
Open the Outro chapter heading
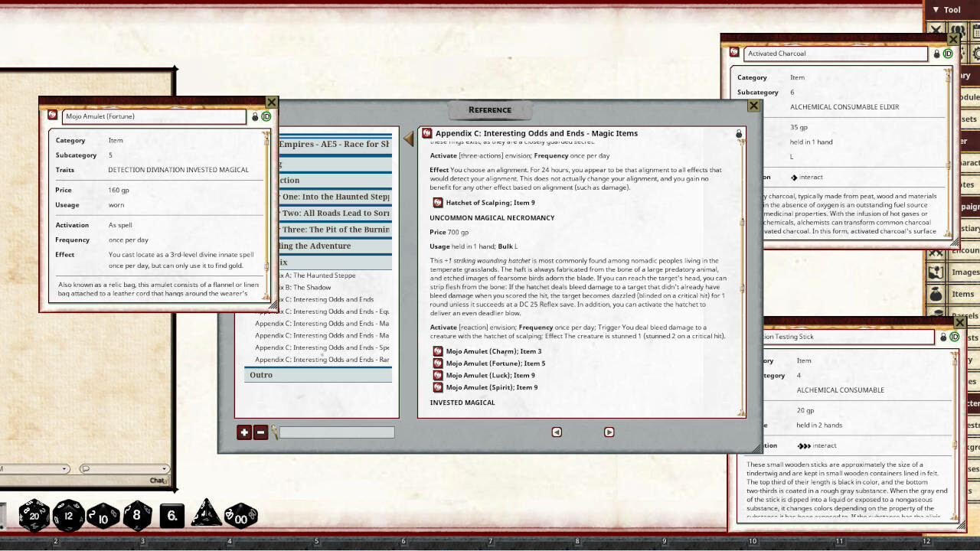click(261, 375)
